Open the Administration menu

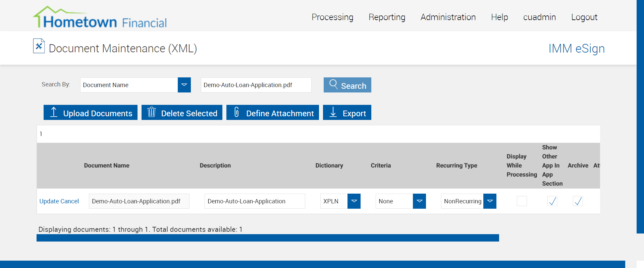[448, 17]
